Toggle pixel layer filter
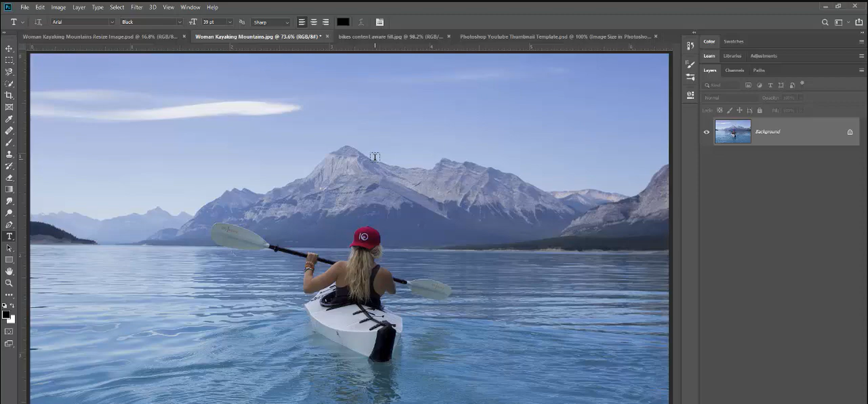Image resolution: width=868 pixels, height=404 pixels. 748,85
